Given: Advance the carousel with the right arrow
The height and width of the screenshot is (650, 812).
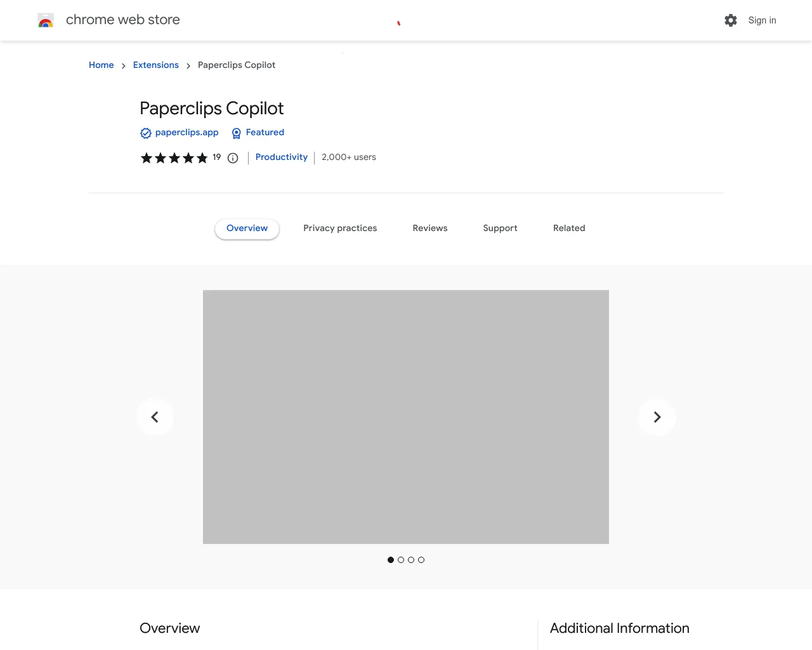Looking at the screenshot, I should pyautogui.click(x=657, y=417).
